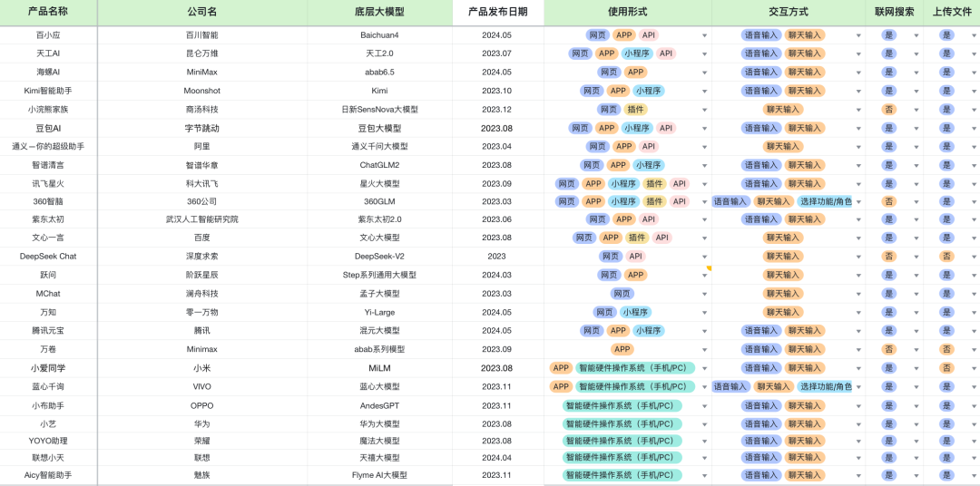This screenshot has width=980, height=486.
Task: Click 是 under 联网搜索 in 豆包AI row
Action: (x=888, y=128)
